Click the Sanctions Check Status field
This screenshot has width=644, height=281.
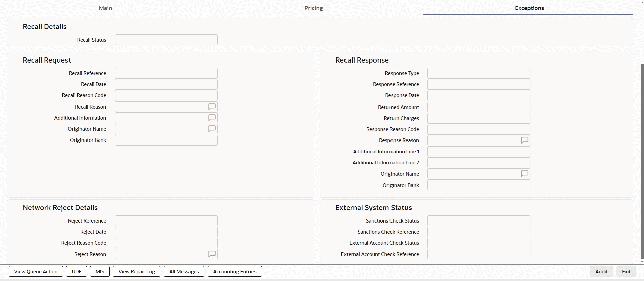479,221
